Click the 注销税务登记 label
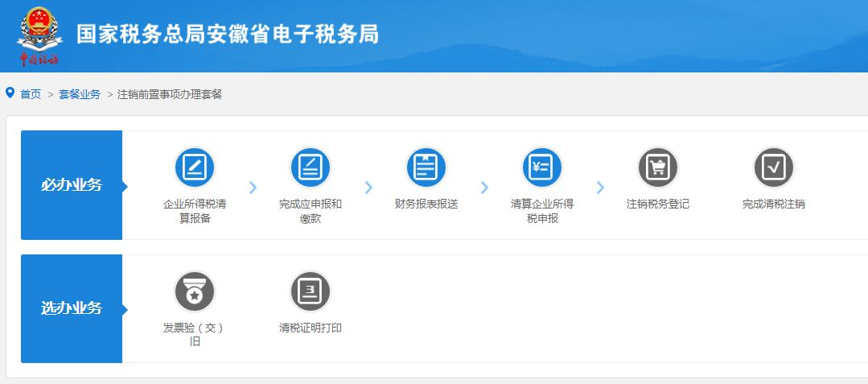Image resolution: width=868 pixels, height=384 pixels. click(658, 204)
